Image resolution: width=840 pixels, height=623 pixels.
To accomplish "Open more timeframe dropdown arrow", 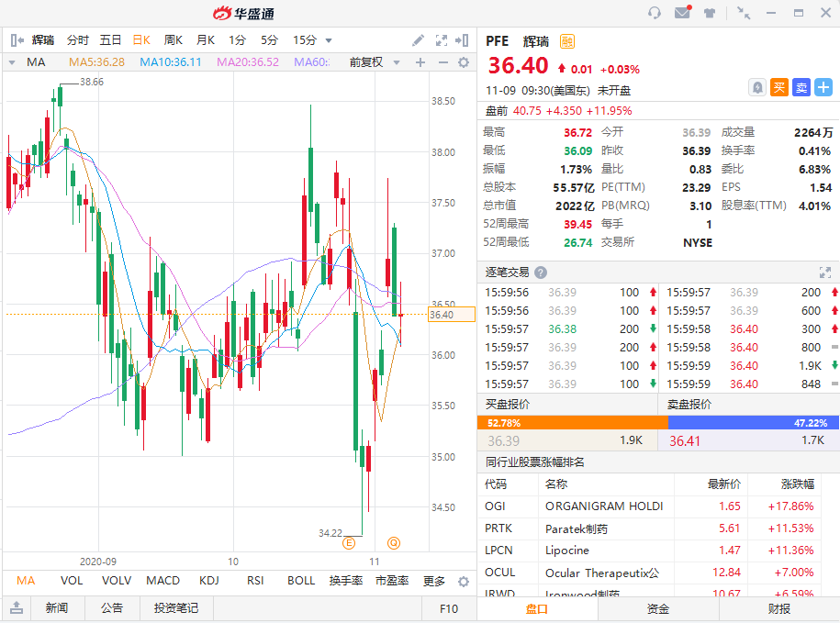I will click(329, 40).
